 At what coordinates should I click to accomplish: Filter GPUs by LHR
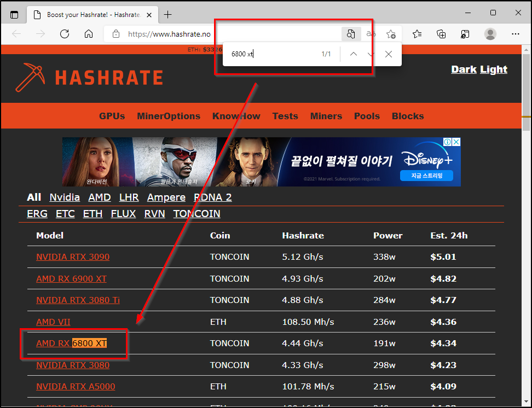(129, 197)
